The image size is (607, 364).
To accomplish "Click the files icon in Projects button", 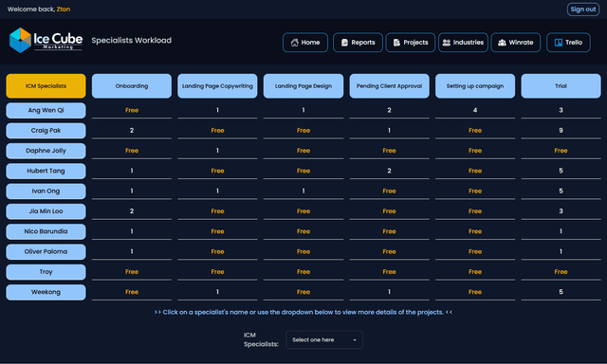I will [396, 43].
